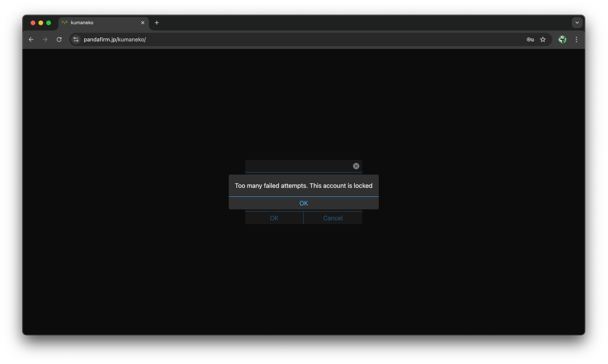Bookmark this page with the star icon
The height and width of the screenshot is (364, 608).
click(x=543, y=39)
